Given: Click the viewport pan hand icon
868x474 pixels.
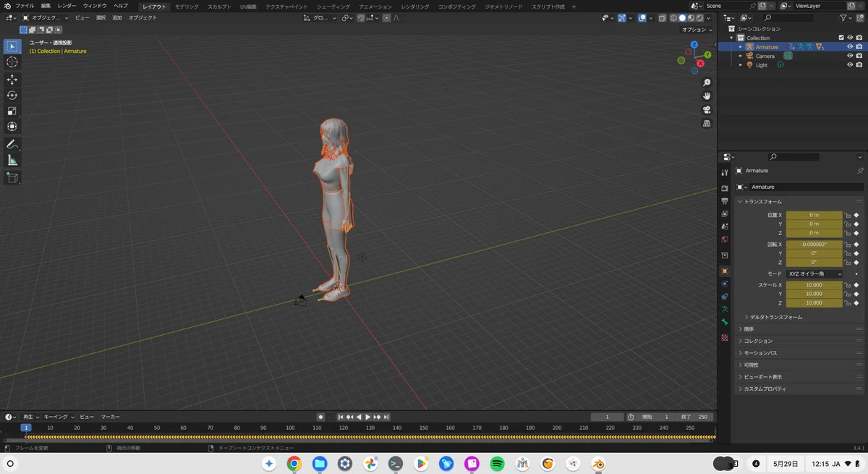Looking at the screenshot, I should 707,96.
